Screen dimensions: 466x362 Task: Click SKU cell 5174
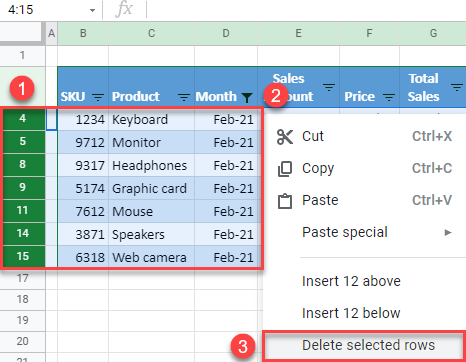tap(83, 188)
